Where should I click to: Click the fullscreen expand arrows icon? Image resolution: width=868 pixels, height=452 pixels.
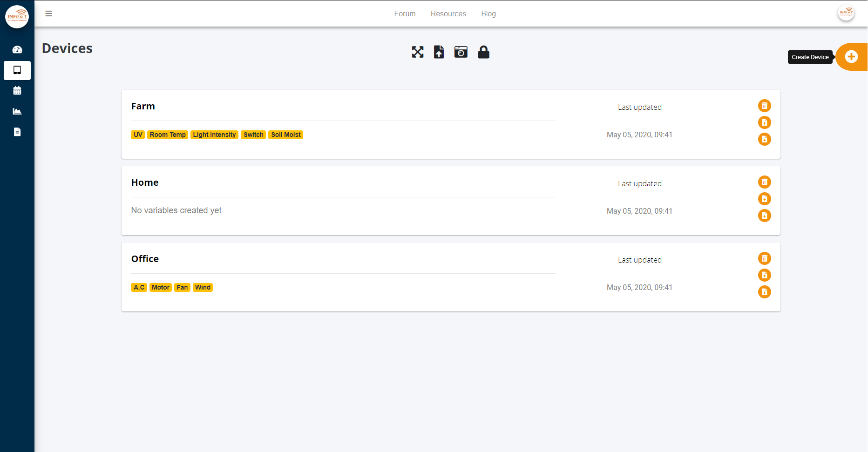click(x=418, y=52)
